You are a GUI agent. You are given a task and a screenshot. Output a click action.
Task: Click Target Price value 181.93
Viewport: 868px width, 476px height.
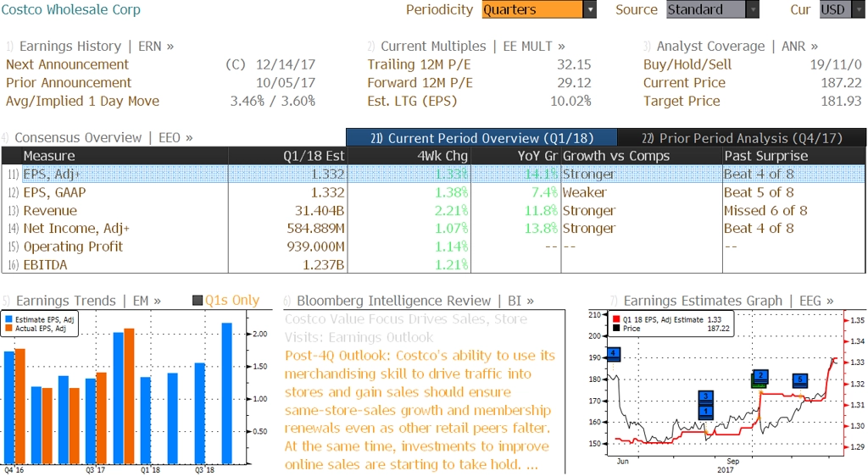[x=842, y=101]
